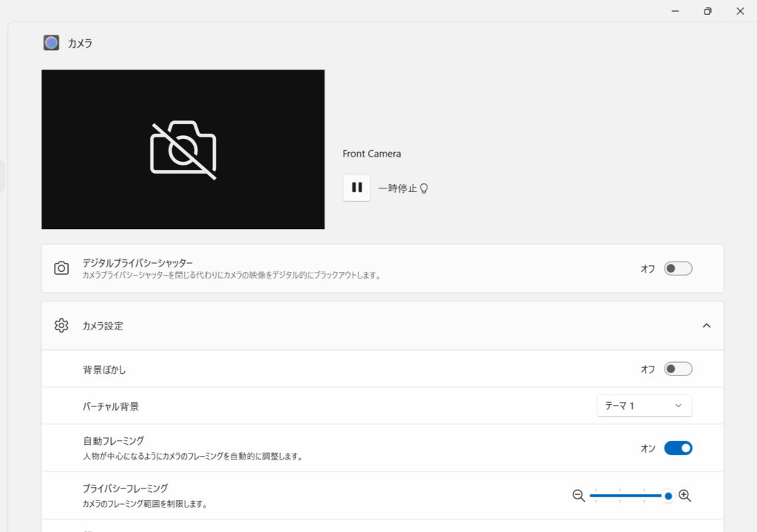Image resolution: width=757 pixels, height=532 pixels.
Task: Turn on the 背景ぼかし switch
Action: [677, 369]
